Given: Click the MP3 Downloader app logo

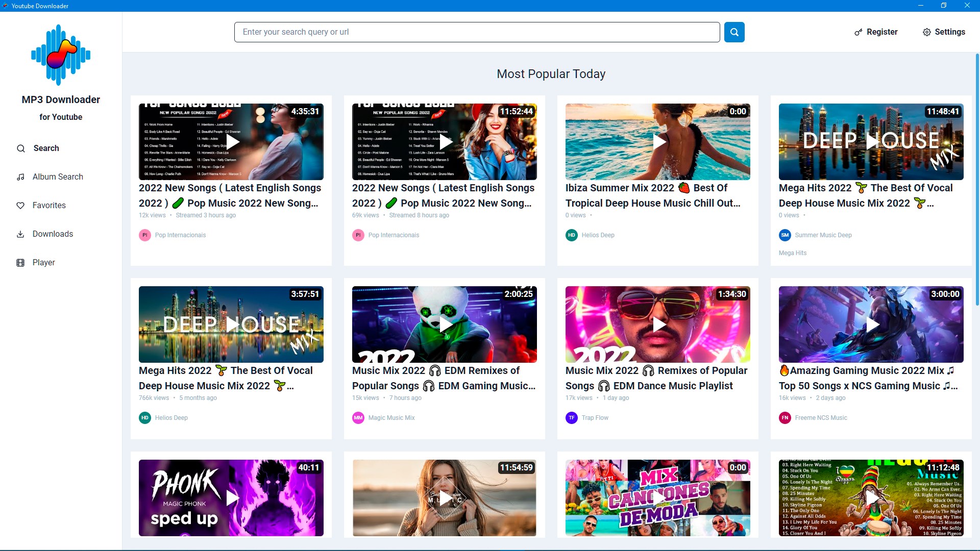Looking at the screenshot, I should pyautogui.click(x=61, y=55).
